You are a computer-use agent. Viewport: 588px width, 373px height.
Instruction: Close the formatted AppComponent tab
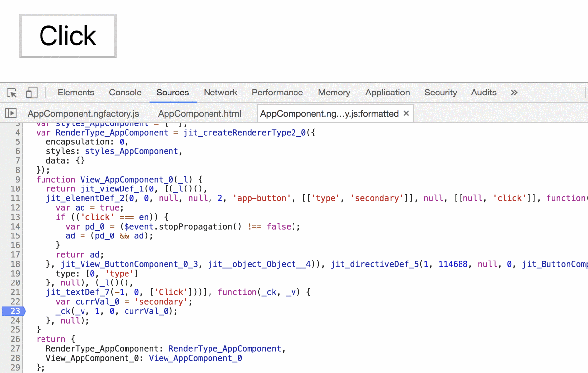pyautogui.click(x=406, y=113)
